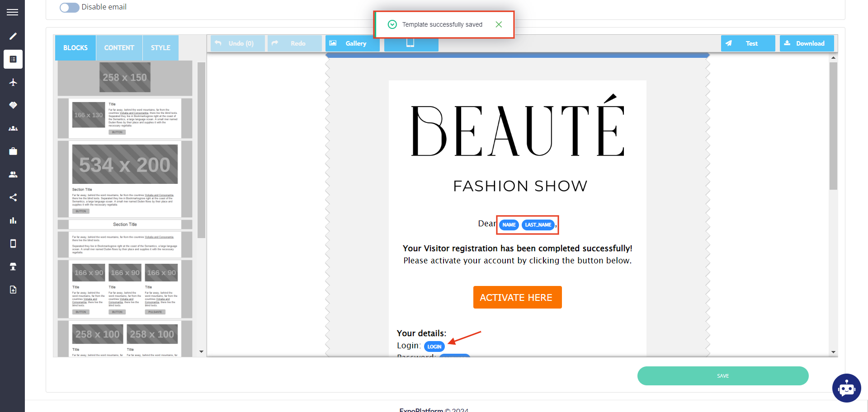The width and height of the screenshot is (868, 412).
Task: Click the blocks panel scrollbar thumb
Action: tap(201, 150)
